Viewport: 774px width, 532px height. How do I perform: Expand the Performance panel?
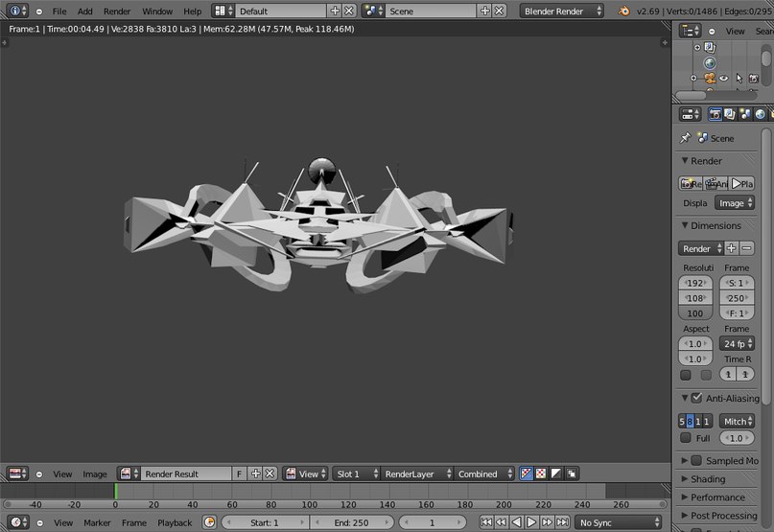point(717,497)
